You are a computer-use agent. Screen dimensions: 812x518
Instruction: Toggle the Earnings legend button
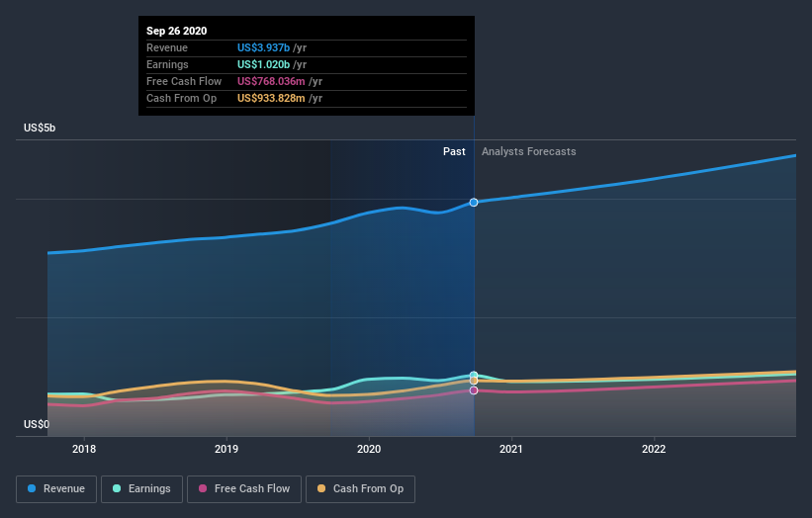click(141, 489)
